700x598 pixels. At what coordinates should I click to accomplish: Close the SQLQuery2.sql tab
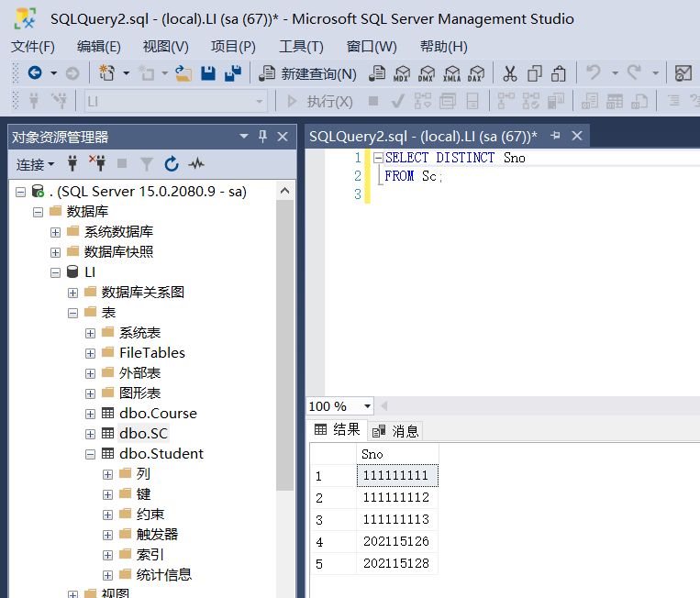577,136
